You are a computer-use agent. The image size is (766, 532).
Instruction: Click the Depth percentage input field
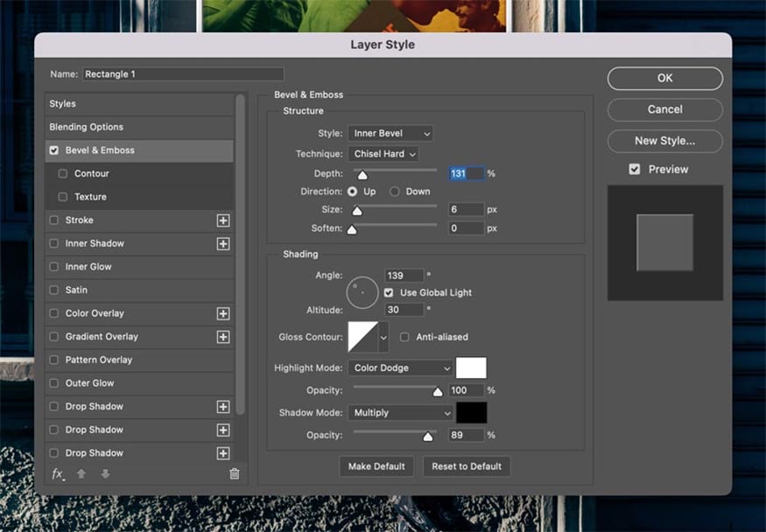coord(466,174)
